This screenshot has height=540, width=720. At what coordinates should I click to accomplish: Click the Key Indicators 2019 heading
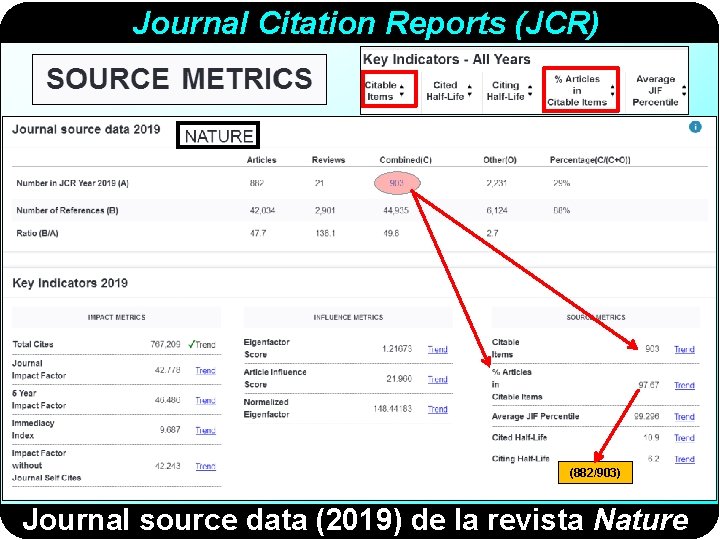coord(70,283)
